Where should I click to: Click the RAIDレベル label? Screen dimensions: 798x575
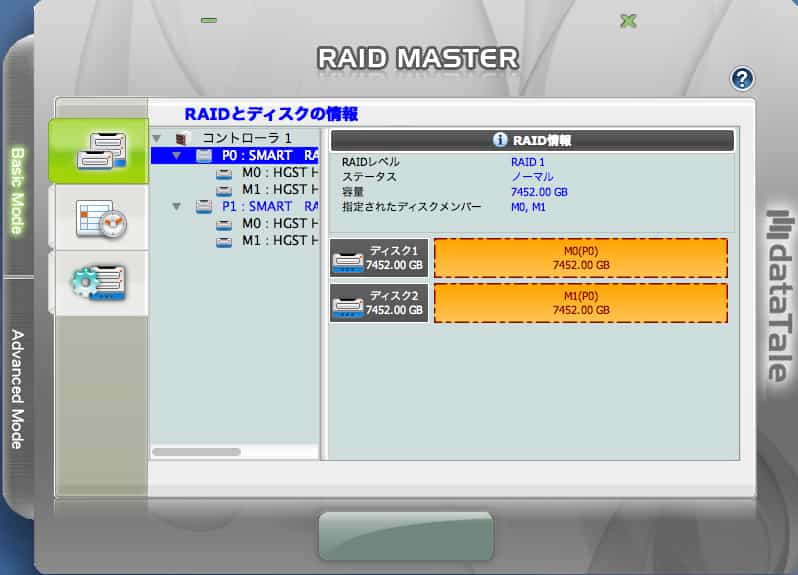(370, 162)
